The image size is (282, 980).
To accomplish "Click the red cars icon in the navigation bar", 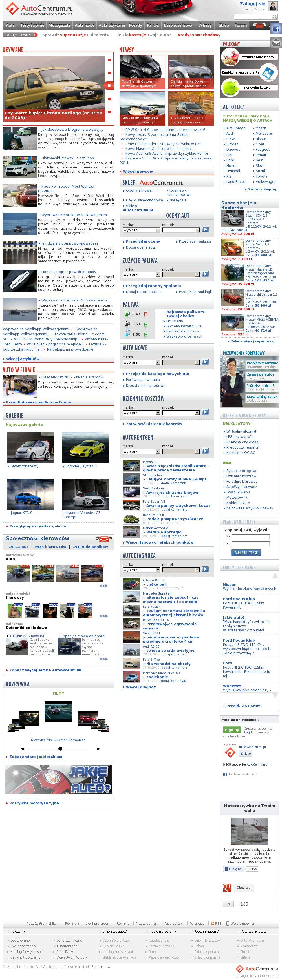I will pyautogui.click(x=259, y=25).
